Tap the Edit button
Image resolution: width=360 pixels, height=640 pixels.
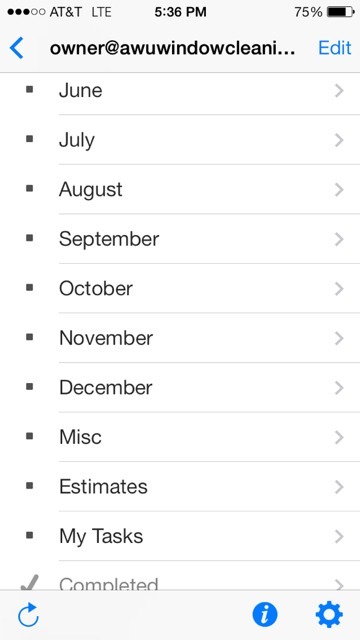335,48
